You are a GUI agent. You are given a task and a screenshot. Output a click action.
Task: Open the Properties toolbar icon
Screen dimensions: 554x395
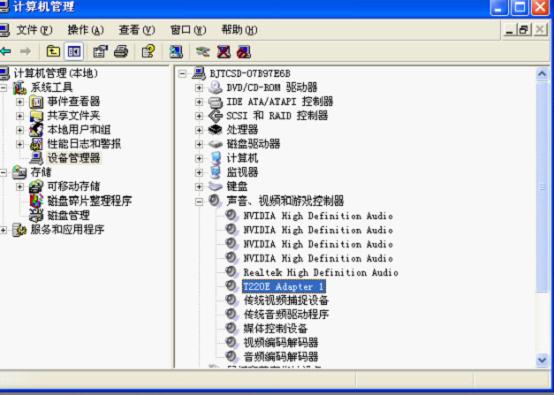(100, 52)
